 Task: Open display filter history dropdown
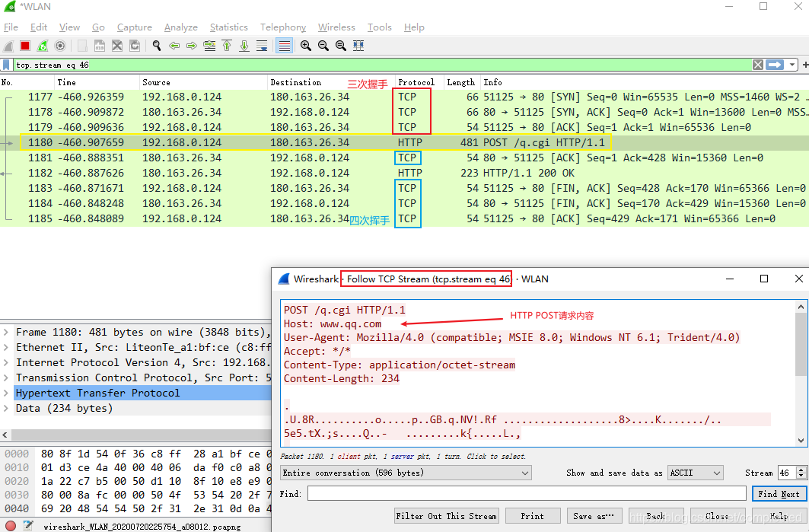(792, 65)
